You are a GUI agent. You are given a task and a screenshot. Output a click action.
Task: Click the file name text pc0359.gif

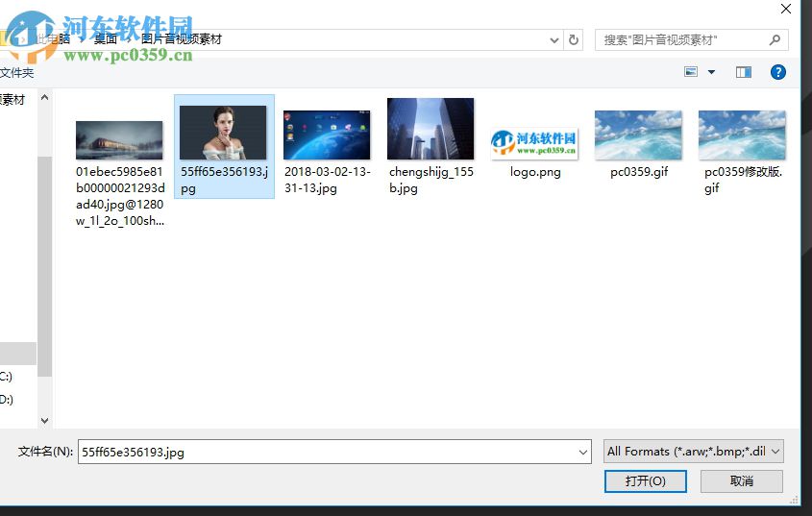[639, 172]
